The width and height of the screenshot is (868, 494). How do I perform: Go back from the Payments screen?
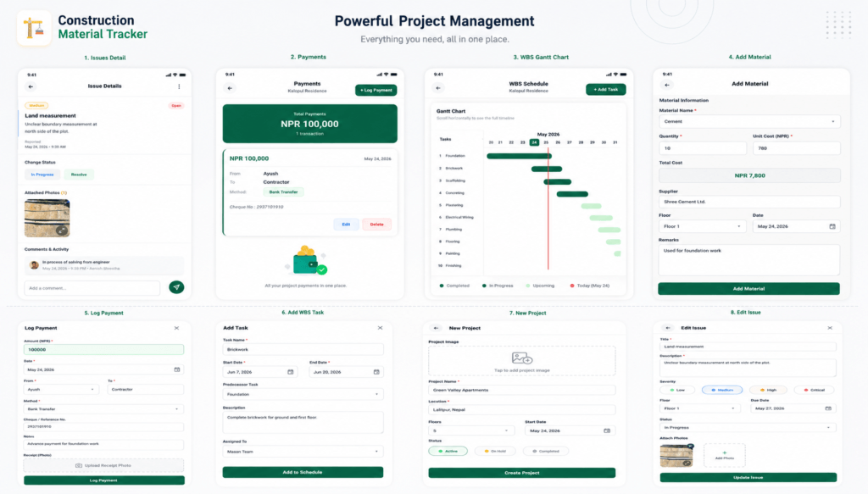230,88
